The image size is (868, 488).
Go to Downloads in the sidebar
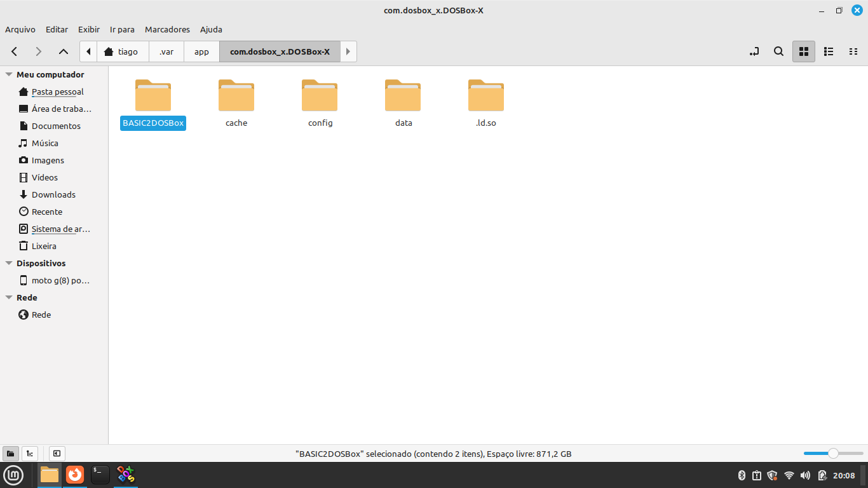53,194
